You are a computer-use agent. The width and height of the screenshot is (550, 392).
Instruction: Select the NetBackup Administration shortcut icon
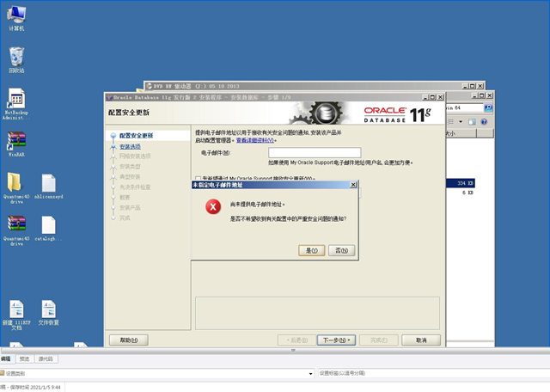[x=16, y=99]
